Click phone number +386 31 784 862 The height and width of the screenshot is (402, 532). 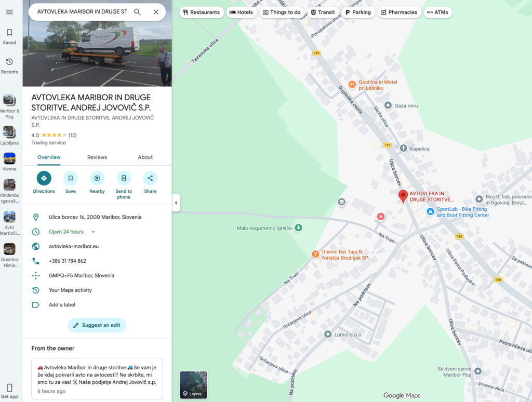pyautogui.click(x=68, y=261)
